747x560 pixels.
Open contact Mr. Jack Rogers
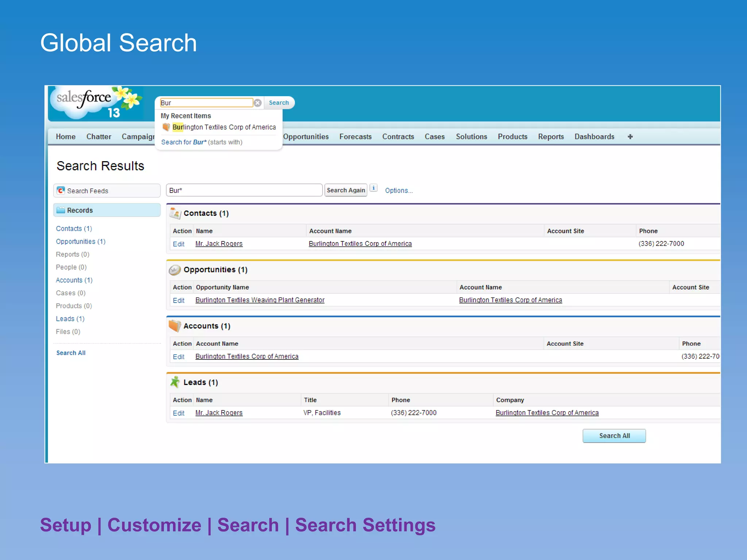[219, 244]
